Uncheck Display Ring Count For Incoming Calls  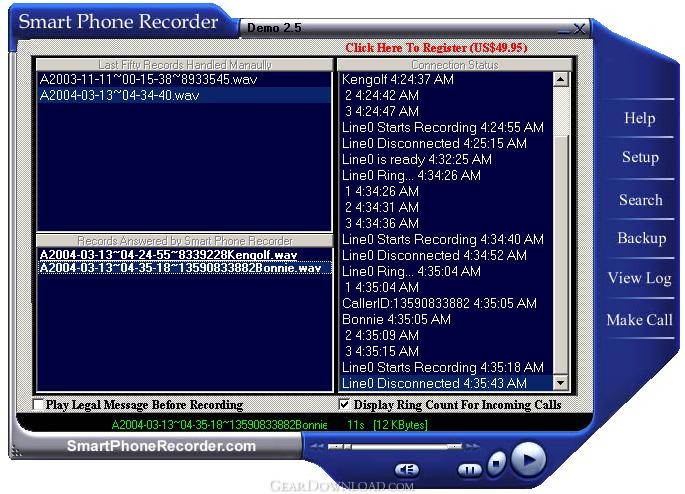(x=345, y=406)
